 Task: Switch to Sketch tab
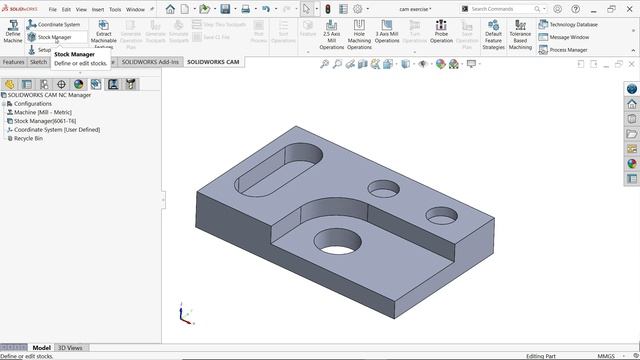pos(38,62)
